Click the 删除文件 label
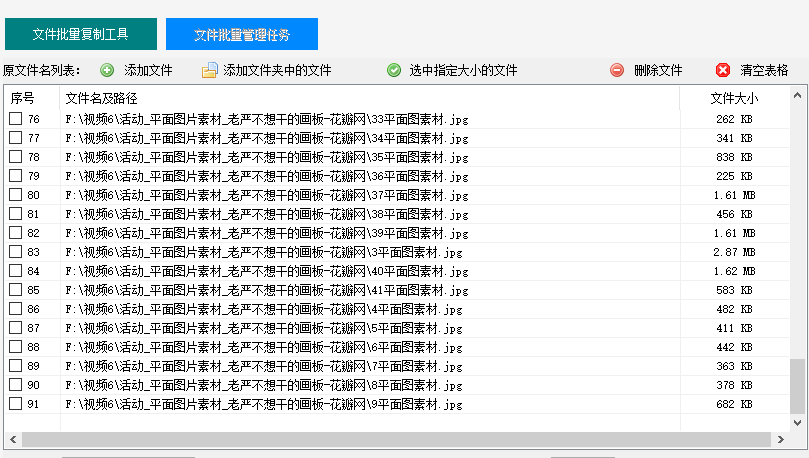The height and width of the screenshot is (458, 809). pyautogui.click(x=658, y=70)
